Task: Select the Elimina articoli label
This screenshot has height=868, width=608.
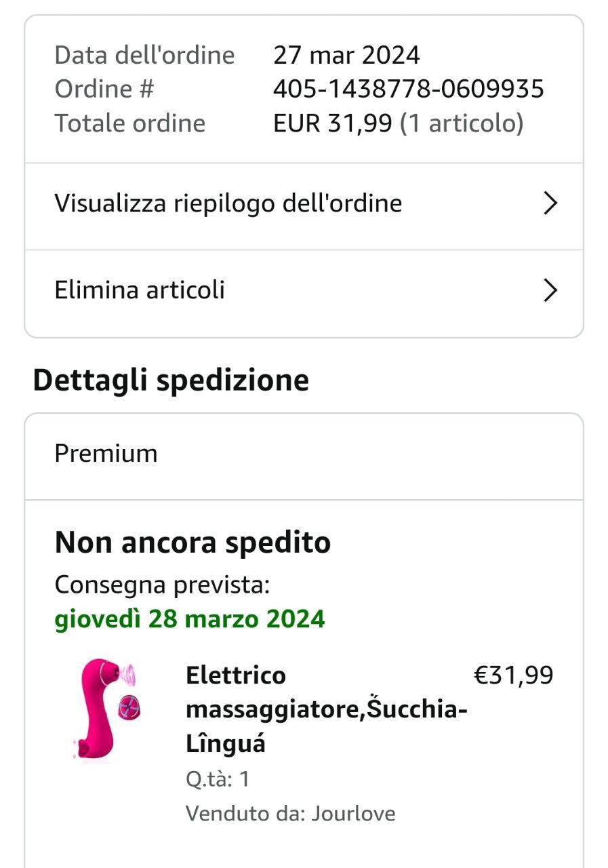Action: point(140,290)
